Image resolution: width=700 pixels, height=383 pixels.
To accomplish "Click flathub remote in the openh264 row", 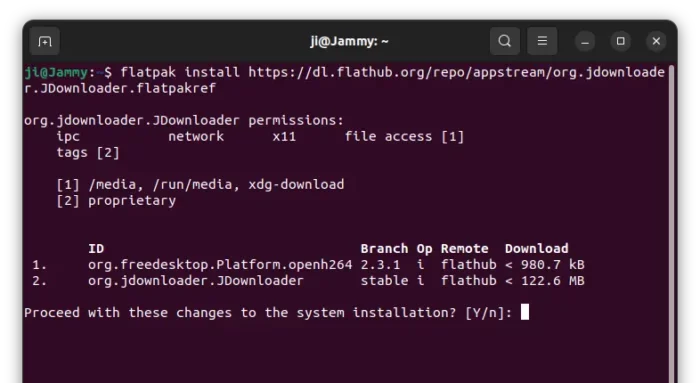I will point(469,265).
